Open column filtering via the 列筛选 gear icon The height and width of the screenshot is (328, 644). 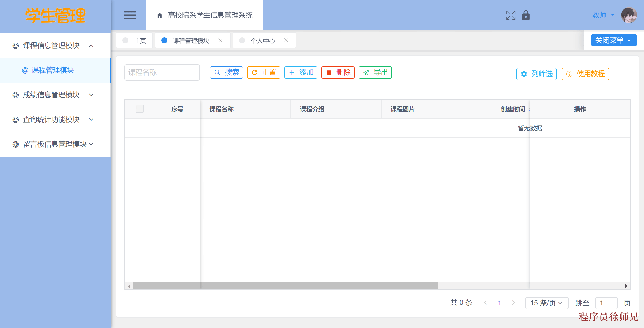(524, 74)
